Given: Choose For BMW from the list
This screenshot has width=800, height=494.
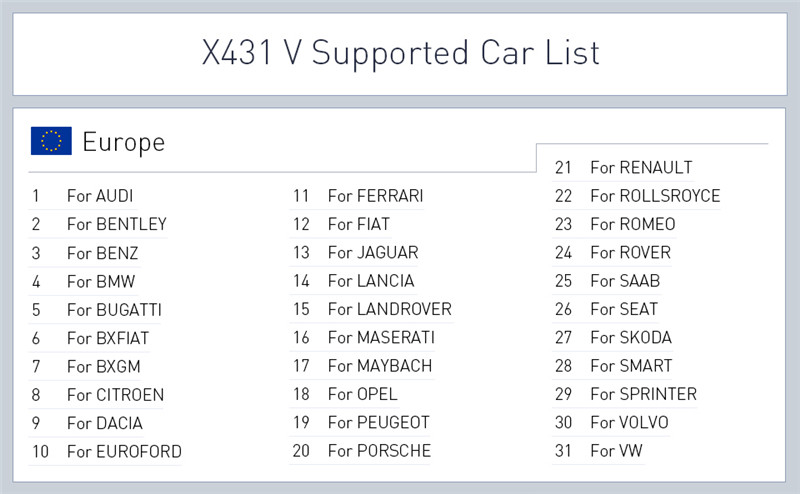Looking at the screenshot, I should 100,281.
